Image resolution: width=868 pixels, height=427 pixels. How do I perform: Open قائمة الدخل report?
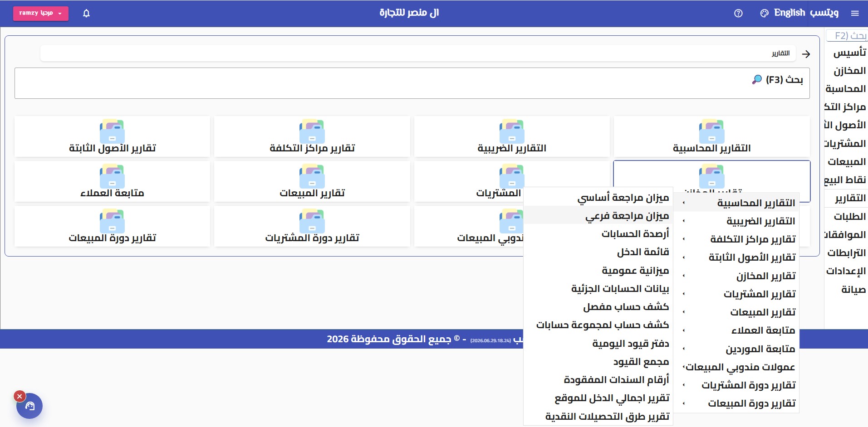[x=598, y=252]
